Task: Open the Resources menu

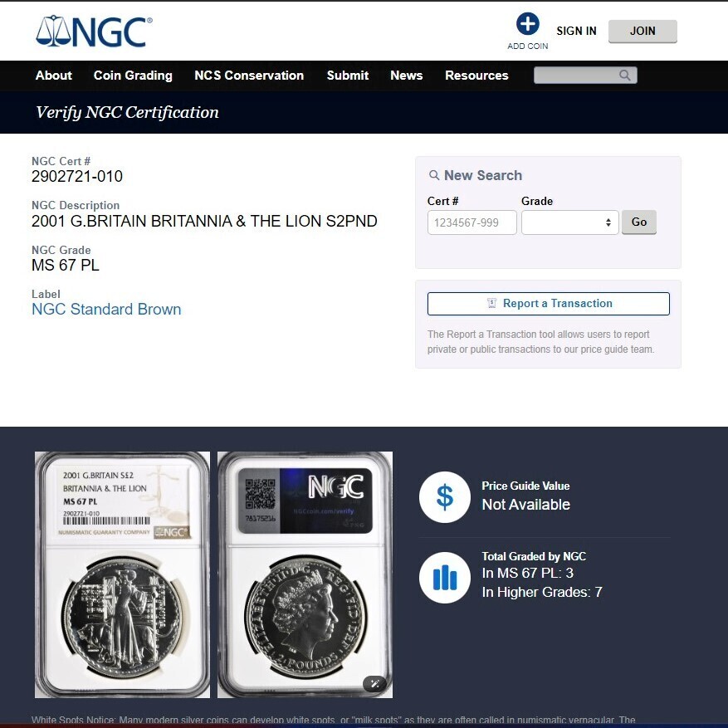Action: pos(476,76)
